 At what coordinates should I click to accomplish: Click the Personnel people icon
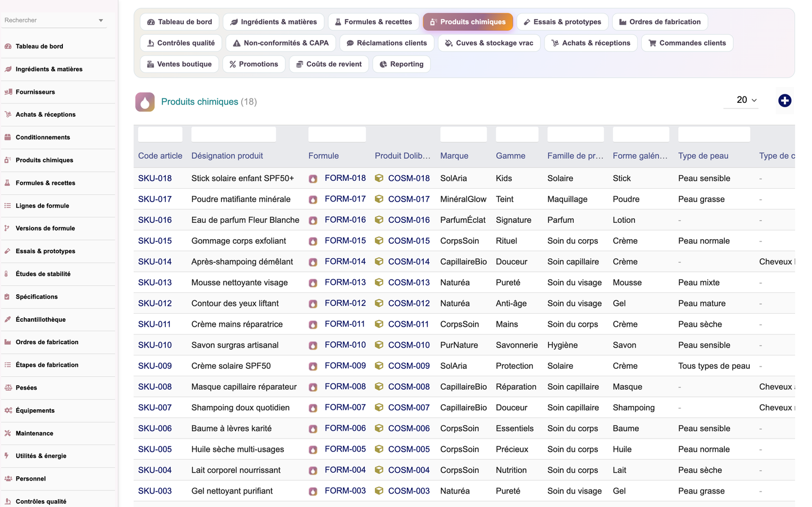(x=8, y=479)
